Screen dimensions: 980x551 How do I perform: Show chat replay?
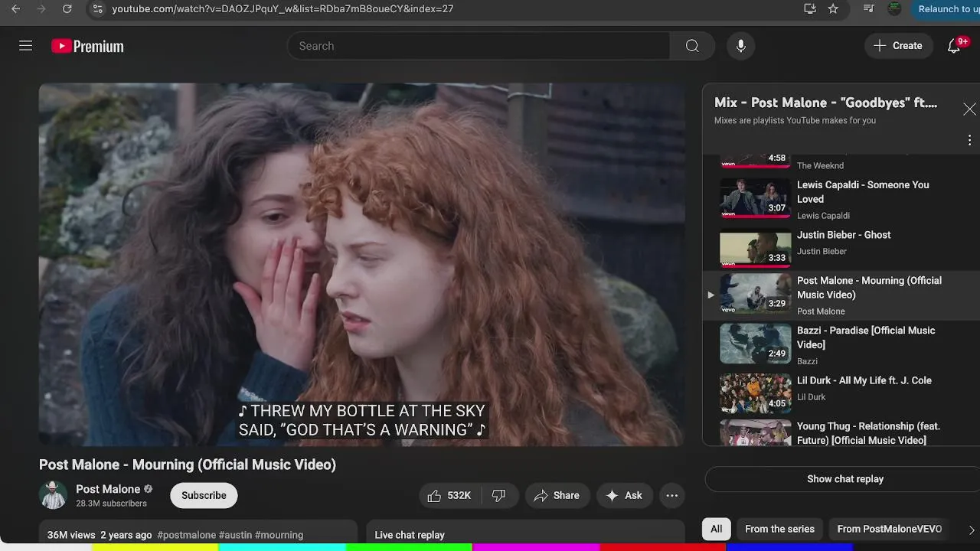[845, 479]
